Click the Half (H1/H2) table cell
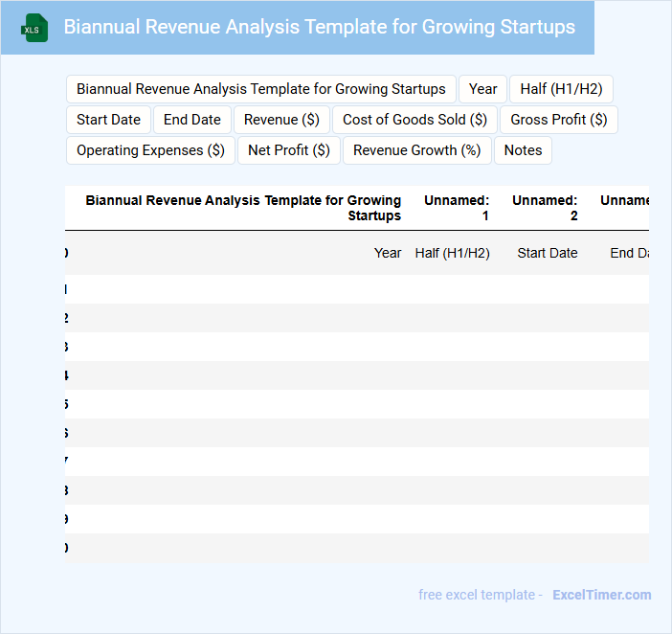This screenshot has height=634, width=672. (x=452, y=254)
